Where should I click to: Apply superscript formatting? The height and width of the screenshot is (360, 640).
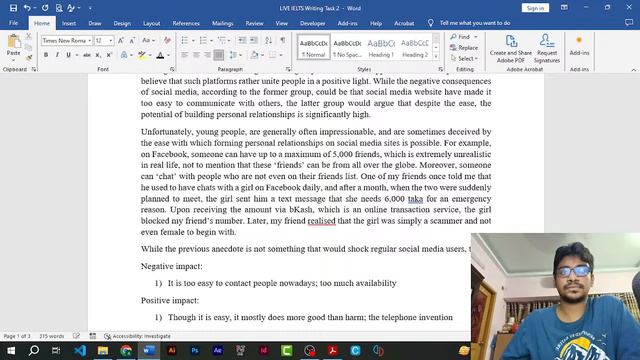click(109, 55)
